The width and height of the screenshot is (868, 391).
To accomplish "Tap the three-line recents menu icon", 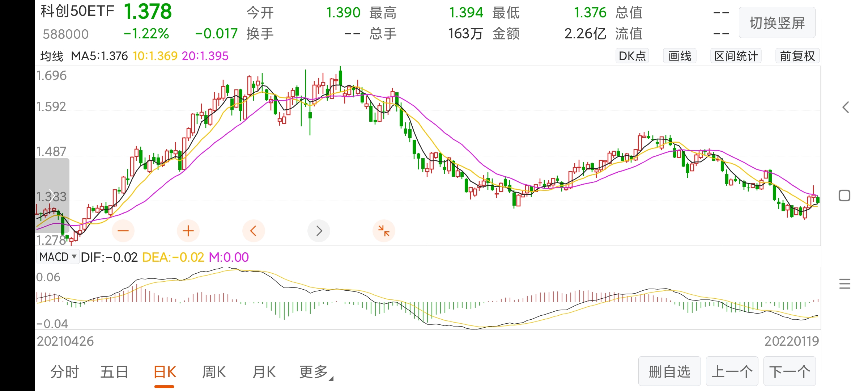I will [844, 283].
